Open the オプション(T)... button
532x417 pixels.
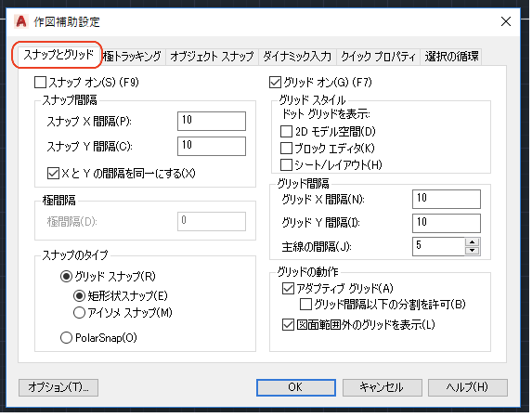[x=58, y=387]
